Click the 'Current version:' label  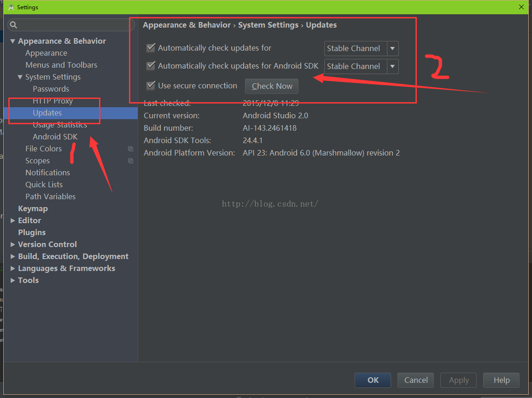coord(172,115)
